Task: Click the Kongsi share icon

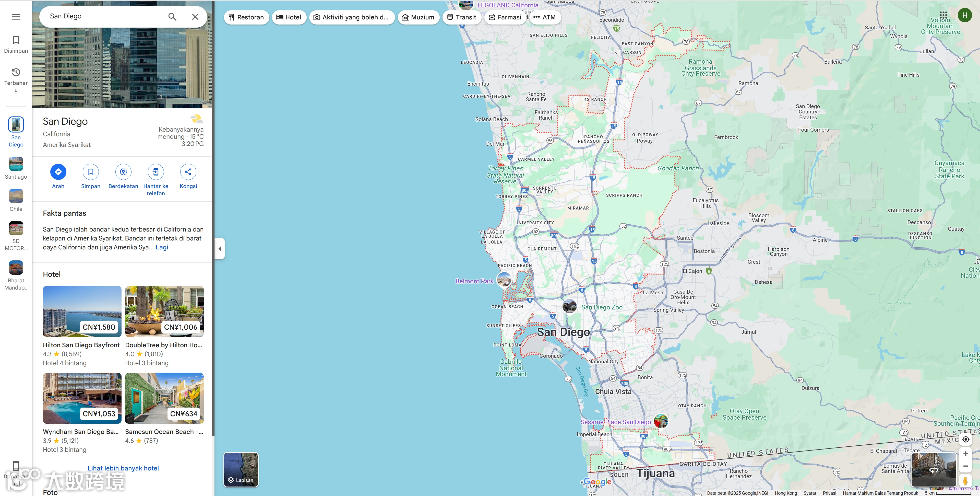Action: click(x=188, y=172)
